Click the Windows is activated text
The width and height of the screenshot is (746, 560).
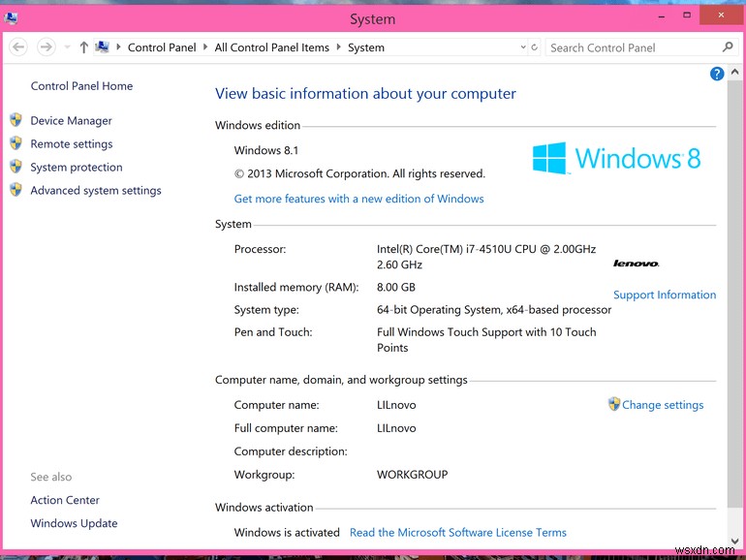(287, 533)
